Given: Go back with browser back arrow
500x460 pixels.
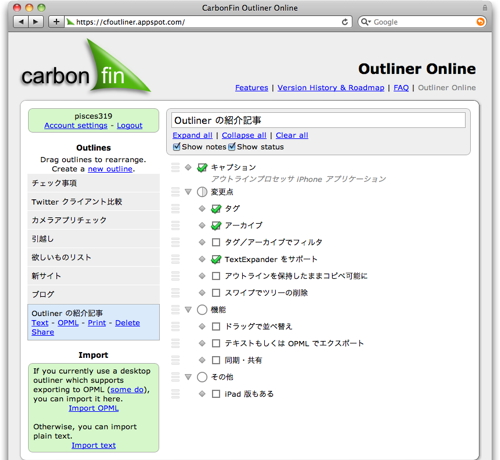Looking at the screenshot, I should coord(21,22).
